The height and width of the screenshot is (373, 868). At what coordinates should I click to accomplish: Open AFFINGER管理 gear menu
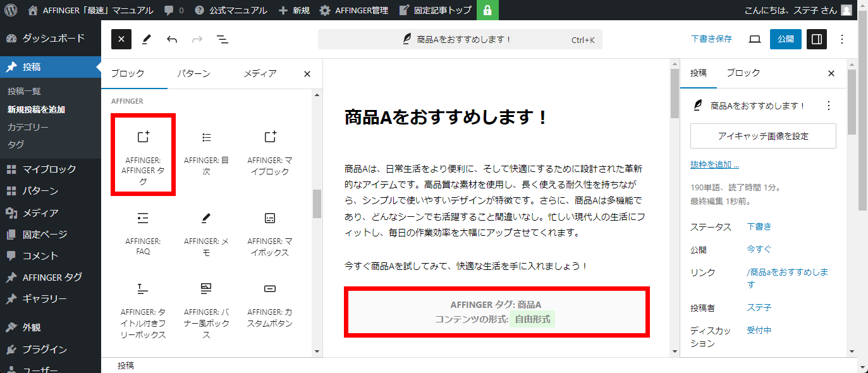(353, 10)
